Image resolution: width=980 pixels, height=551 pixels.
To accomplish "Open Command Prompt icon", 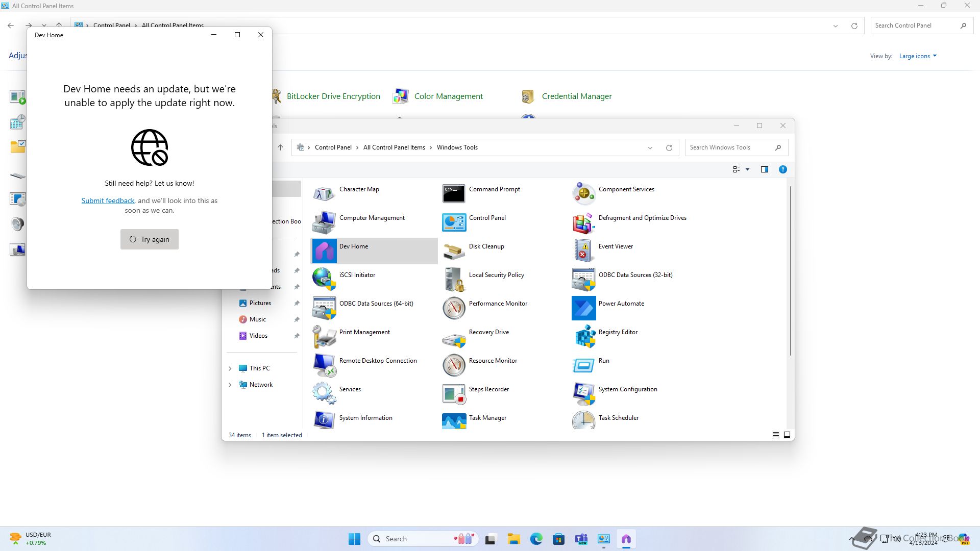I will coord(454,194).
